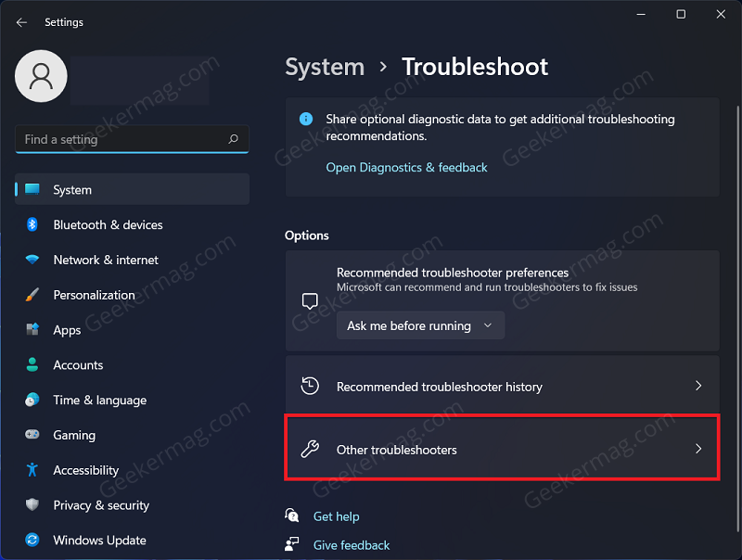
Task: Click the Give feedback icon
Action: click(292, 544)
